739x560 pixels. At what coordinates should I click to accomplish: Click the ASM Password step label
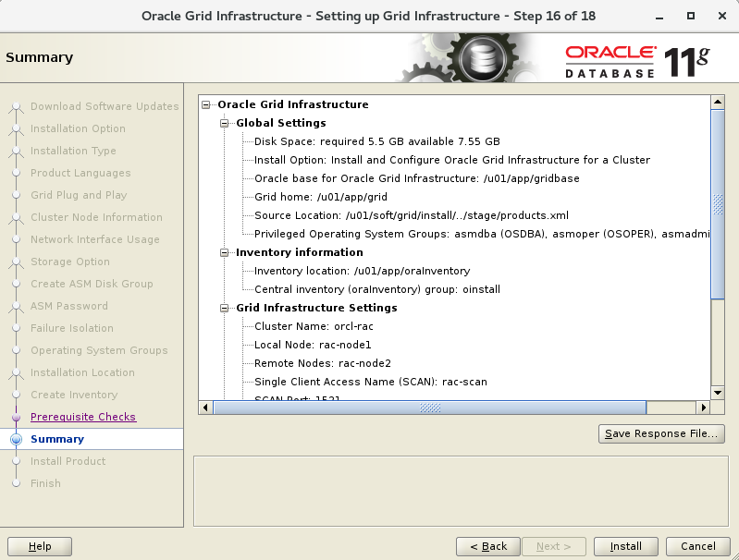[x=68, y=306]
